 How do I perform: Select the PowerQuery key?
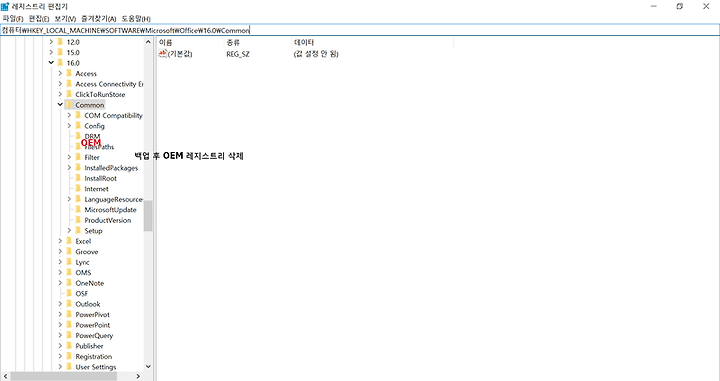94,336
